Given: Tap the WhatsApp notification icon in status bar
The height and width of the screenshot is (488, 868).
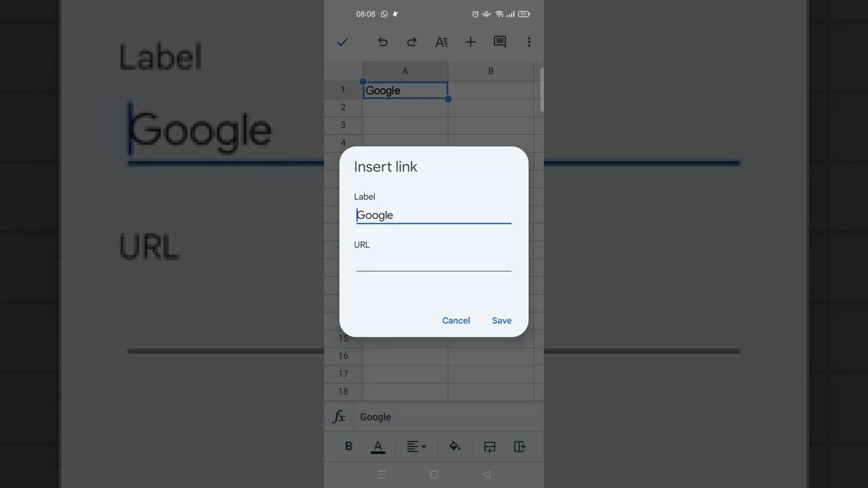Looking at the screenshot, I should coord(384,14).
